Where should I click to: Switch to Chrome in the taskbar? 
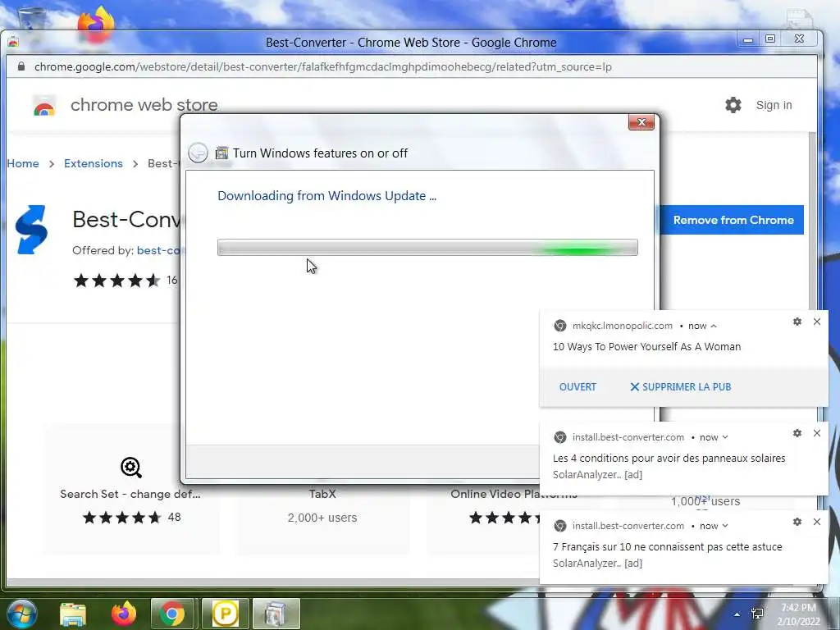point(172,614)
